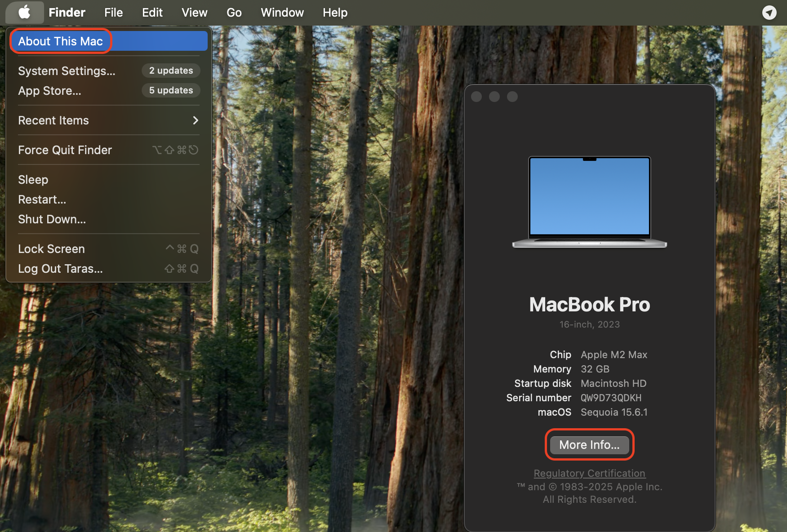Click Log Out Taras...

pyautogui.click(x=60, y=268)
